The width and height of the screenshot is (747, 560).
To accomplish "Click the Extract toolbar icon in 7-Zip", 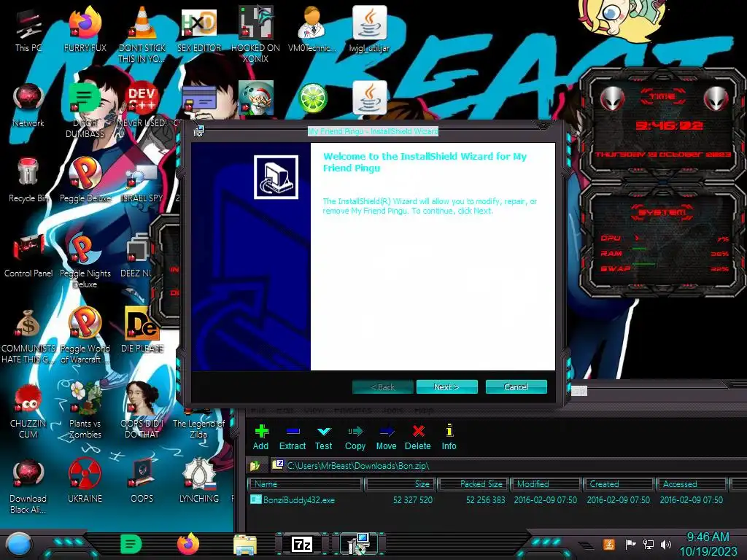I will point(293,437).
